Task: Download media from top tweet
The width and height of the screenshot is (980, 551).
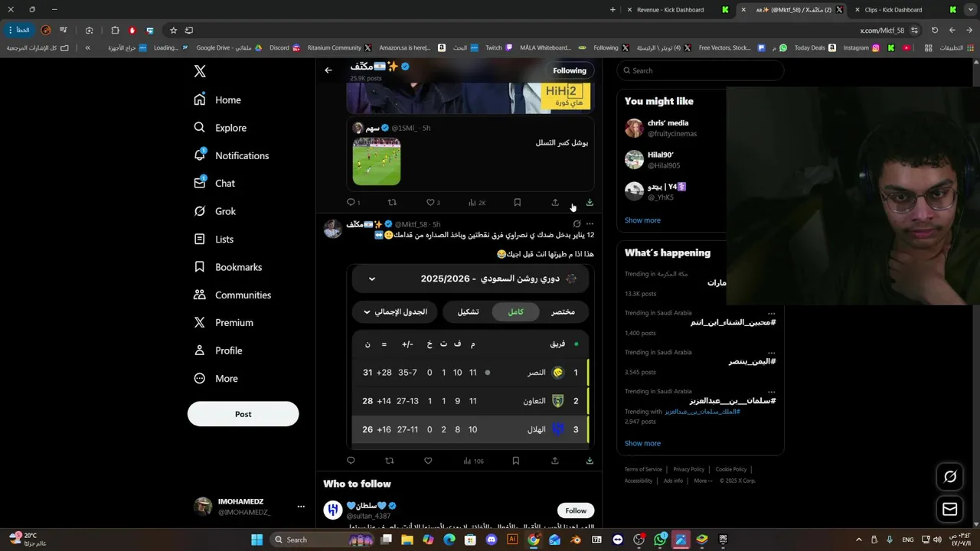Action: pos(590,203)
